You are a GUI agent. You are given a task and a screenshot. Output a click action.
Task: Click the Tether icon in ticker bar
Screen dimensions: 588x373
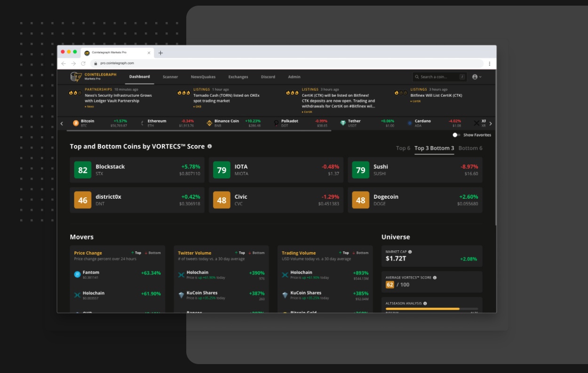point(343,123)
